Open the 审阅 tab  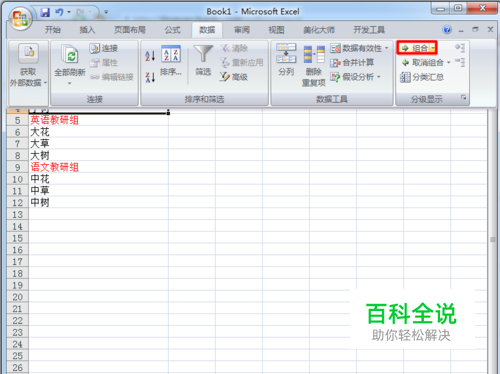(x=242, y=30)
